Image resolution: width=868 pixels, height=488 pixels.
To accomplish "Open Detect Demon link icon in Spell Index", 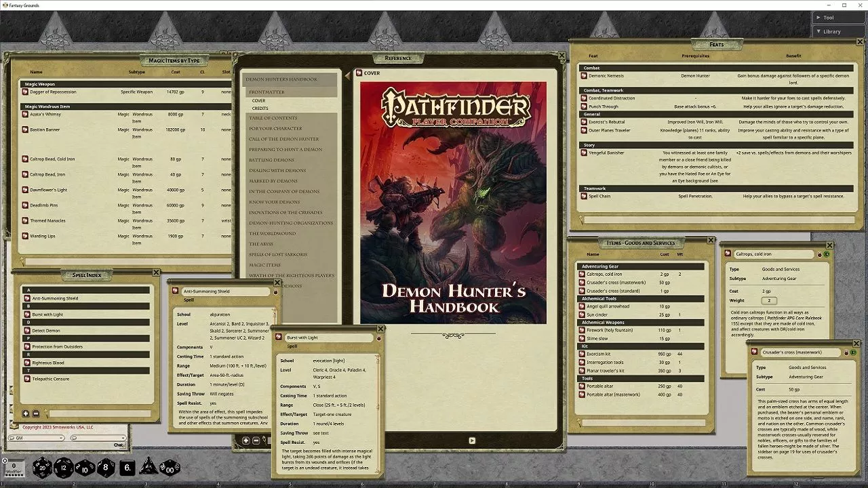I will [x=27, y=330].
